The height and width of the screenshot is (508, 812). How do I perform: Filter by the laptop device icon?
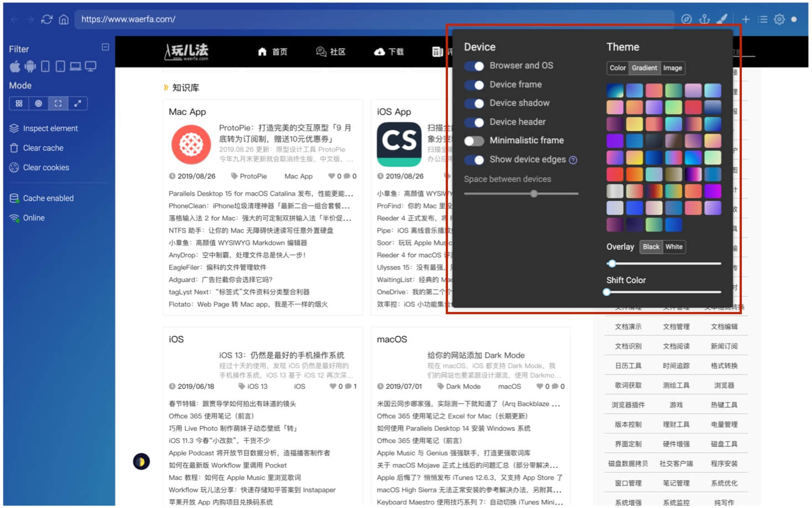75,67
